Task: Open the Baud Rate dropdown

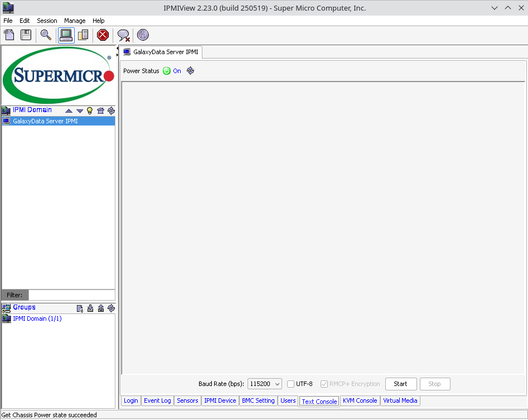Action: point(265,384)
